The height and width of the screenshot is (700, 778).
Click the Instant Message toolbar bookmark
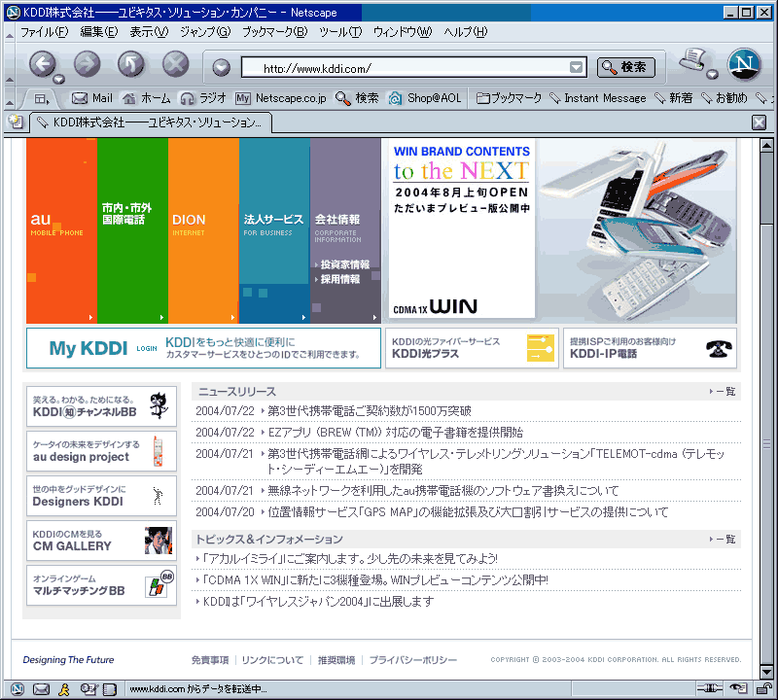click(598, 98)
